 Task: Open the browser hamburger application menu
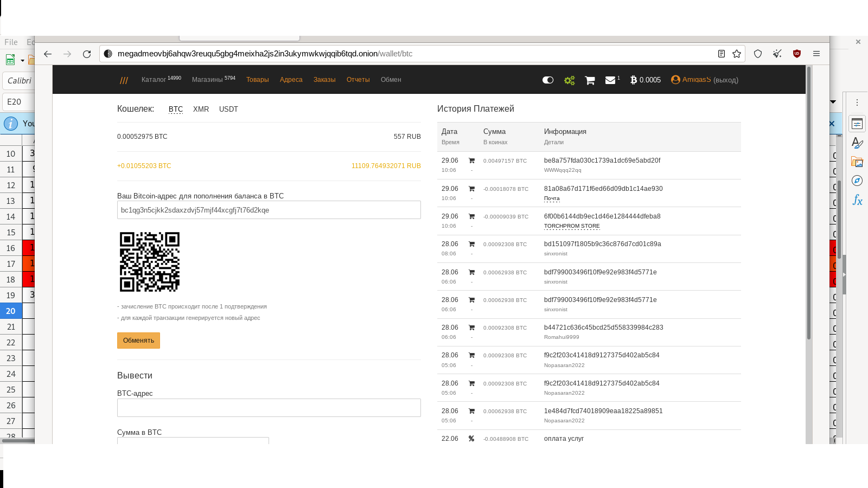816,54
